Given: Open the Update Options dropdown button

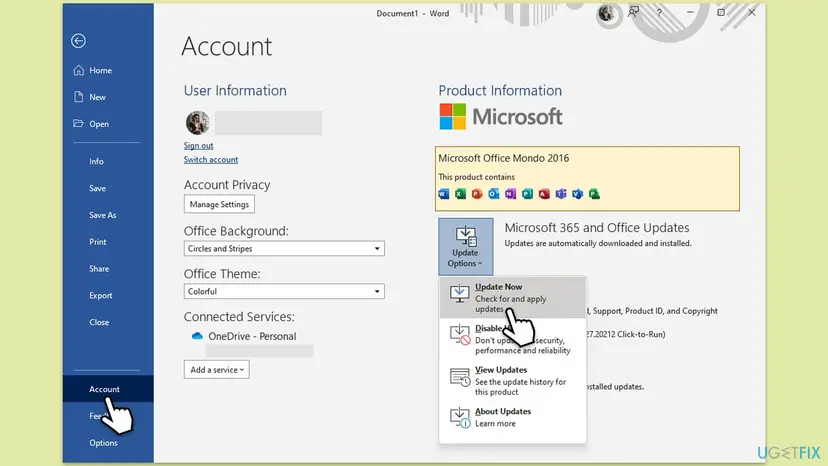Looking at the screenshot, I should (465, 246).
